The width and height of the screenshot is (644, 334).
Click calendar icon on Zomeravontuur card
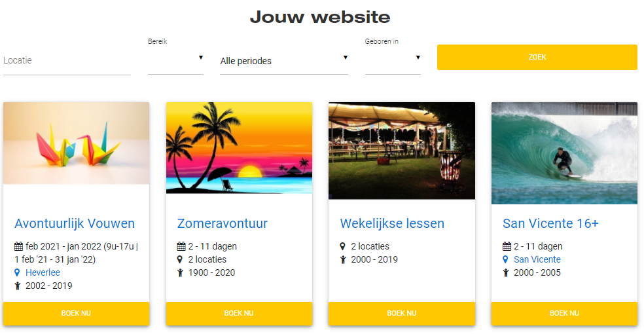click(x=181, y=246)
